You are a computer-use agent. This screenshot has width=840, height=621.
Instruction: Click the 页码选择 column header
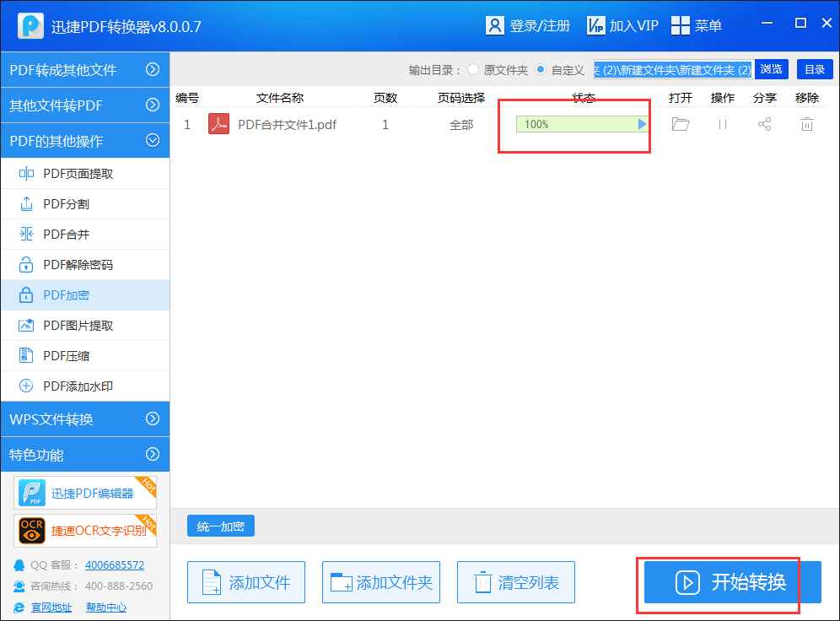coord(461,98)
